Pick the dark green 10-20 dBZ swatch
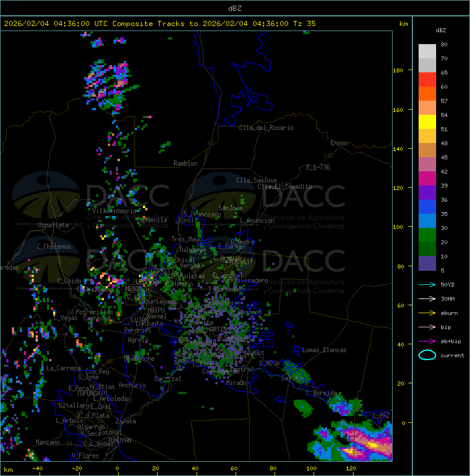Viewport: 470px width, 476px height. (x=427, y=249)
